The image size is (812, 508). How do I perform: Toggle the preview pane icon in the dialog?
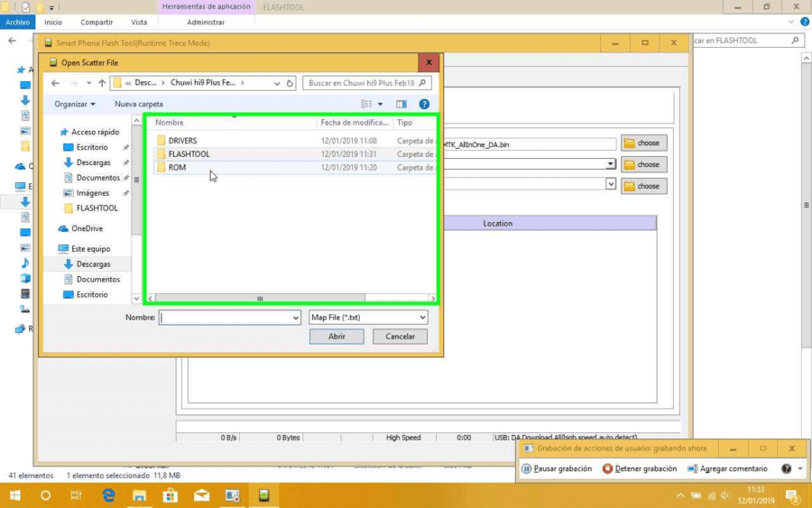(x=401, y=104)
